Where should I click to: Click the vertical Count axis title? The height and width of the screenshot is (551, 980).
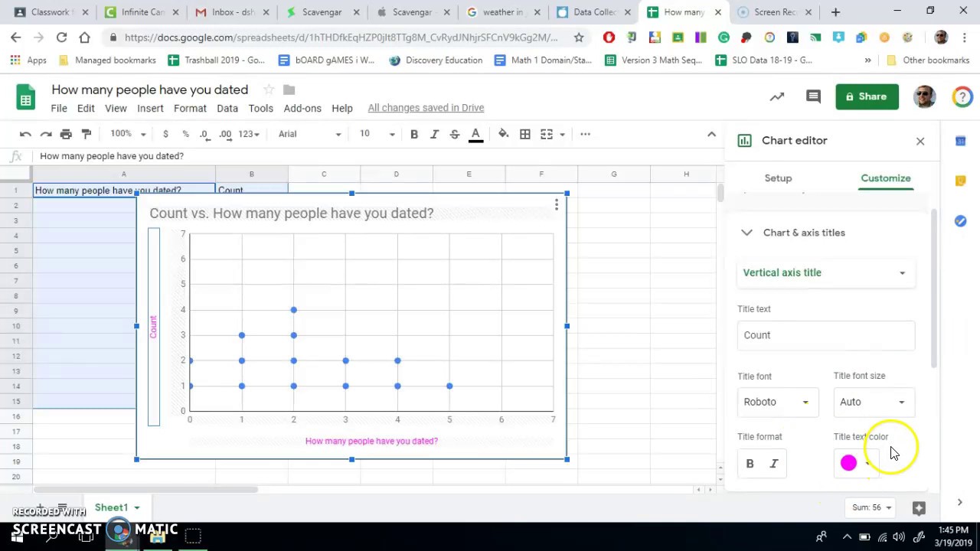153,327
